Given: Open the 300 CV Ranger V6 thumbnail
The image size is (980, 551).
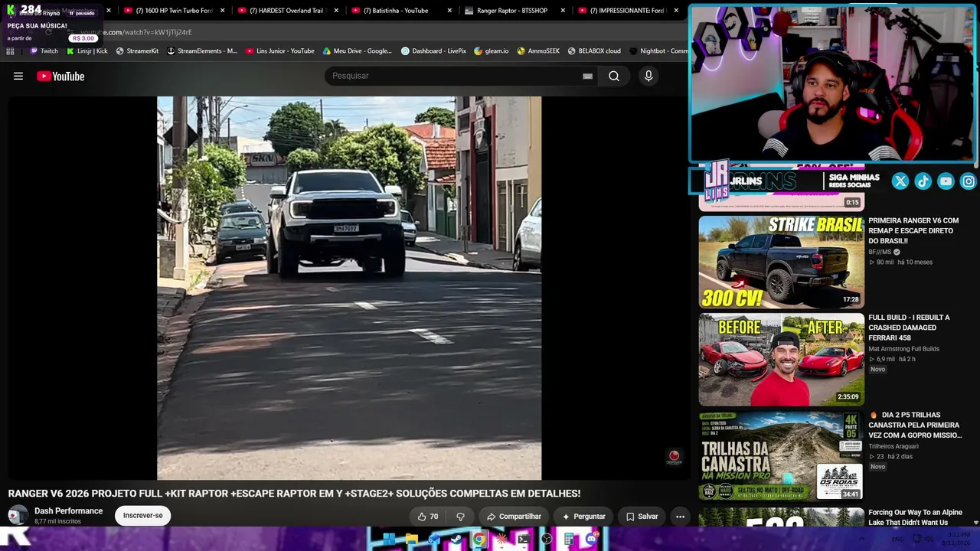Looking at the screenshot, I should (x=781, y=262).
